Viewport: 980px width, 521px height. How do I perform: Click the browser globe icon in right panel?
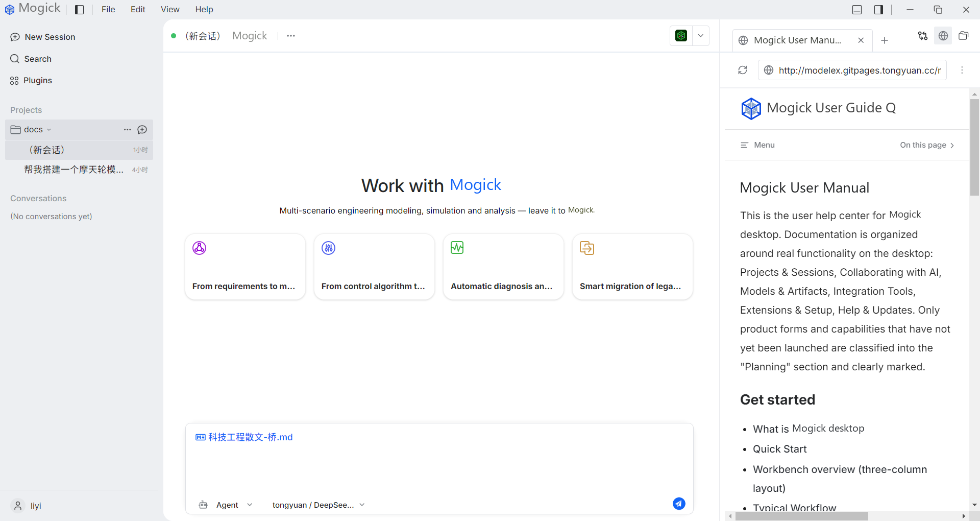point(943,36)
